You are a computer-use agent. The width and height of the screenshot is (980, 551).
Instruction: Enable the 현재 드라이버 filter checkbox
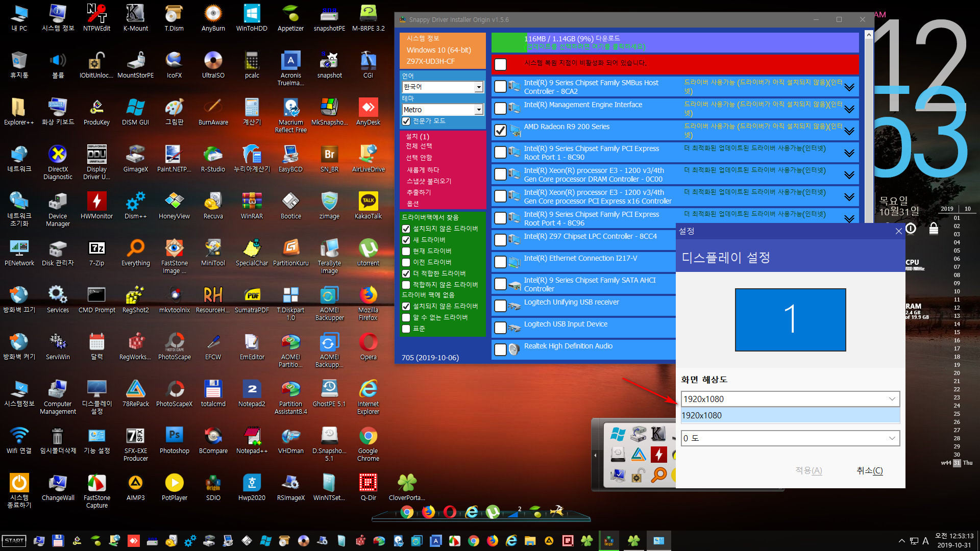pyautogui.click(x=406, y=251)
